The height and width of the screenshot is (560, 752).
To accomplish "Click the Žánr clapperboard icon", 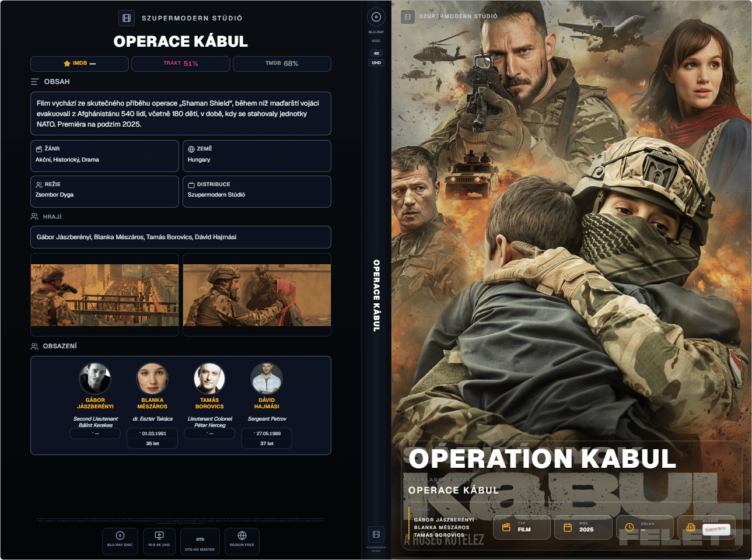I will click(x=39, y=149).
